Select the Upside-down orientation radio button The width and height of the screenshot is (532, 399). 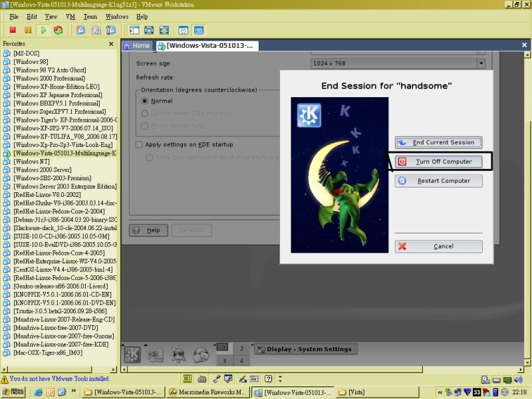click(x=144, y=113)
